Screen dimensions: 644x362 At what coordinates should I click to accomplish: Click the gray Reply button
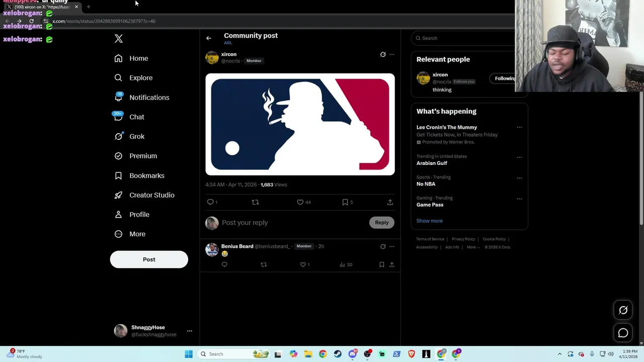tap(382, 223)
